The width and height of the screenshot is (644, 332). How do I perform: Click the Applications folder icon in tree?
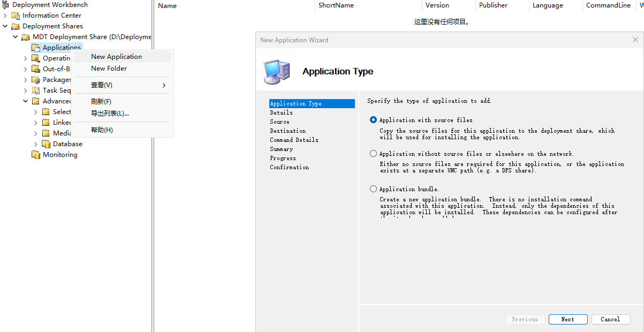(36, 48)
